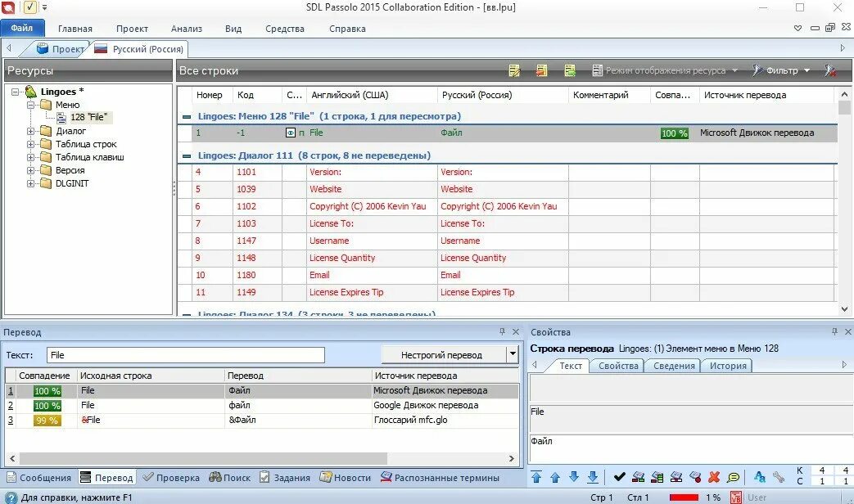
Task: Open the Aa font settings icon
Action: [760, 477]
